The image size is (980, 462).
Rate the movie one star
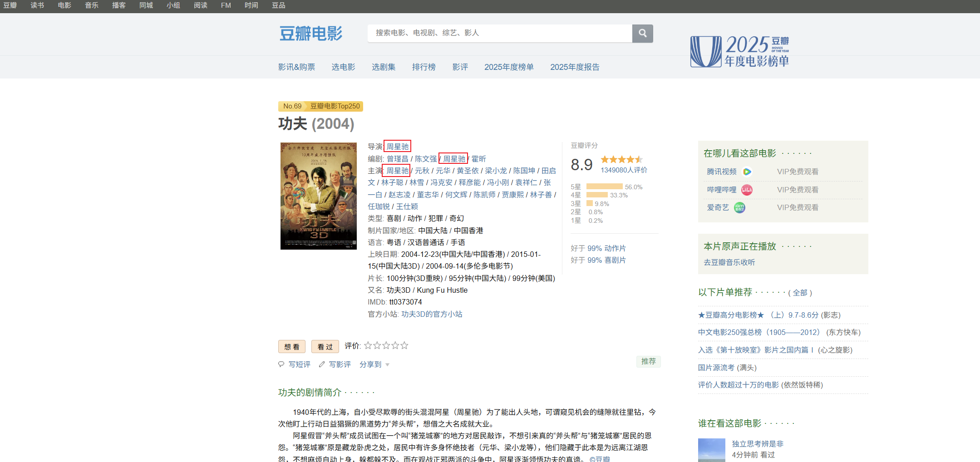pyautogui.click(x=368, y=345)
